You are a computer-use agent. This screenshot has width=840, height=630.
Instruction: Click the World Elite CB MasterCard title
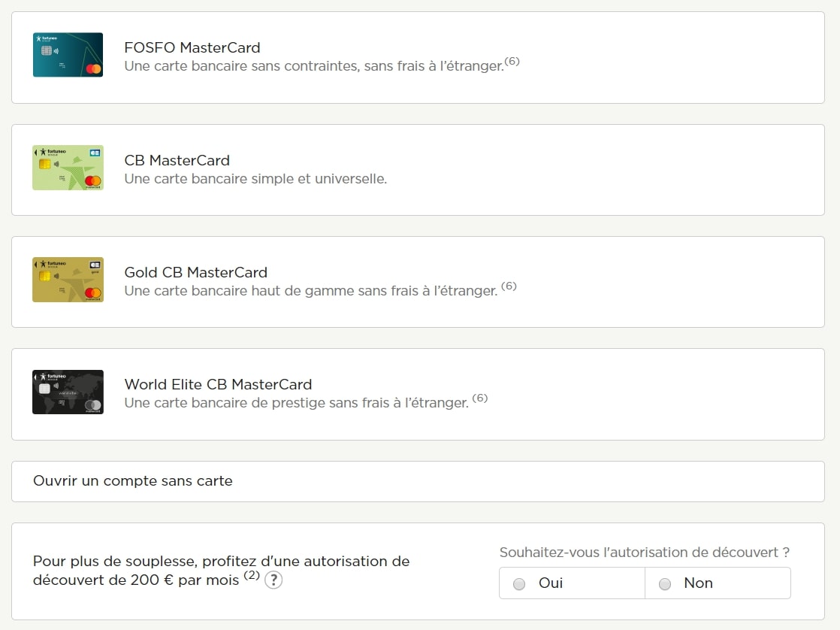coord(218,384)
